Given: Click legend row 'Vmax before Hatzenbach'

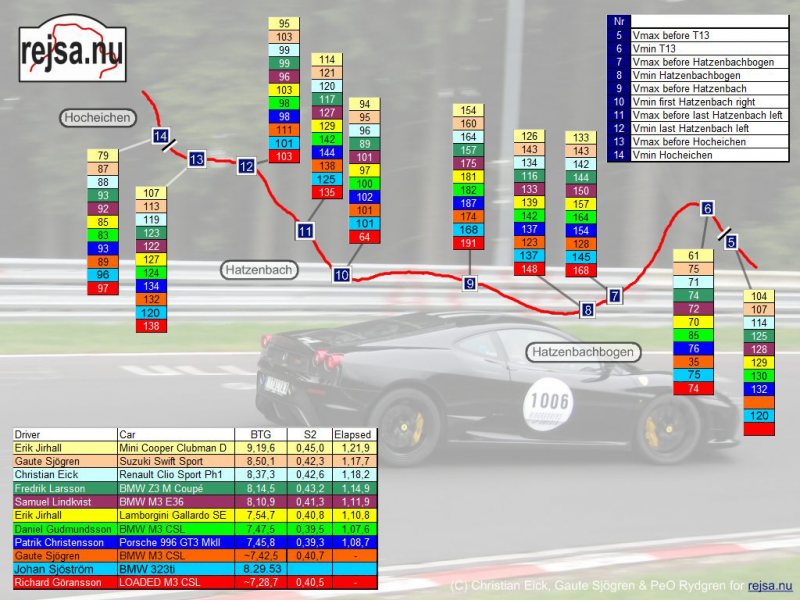Looking at the screenshot, I should tap(697, 88).
